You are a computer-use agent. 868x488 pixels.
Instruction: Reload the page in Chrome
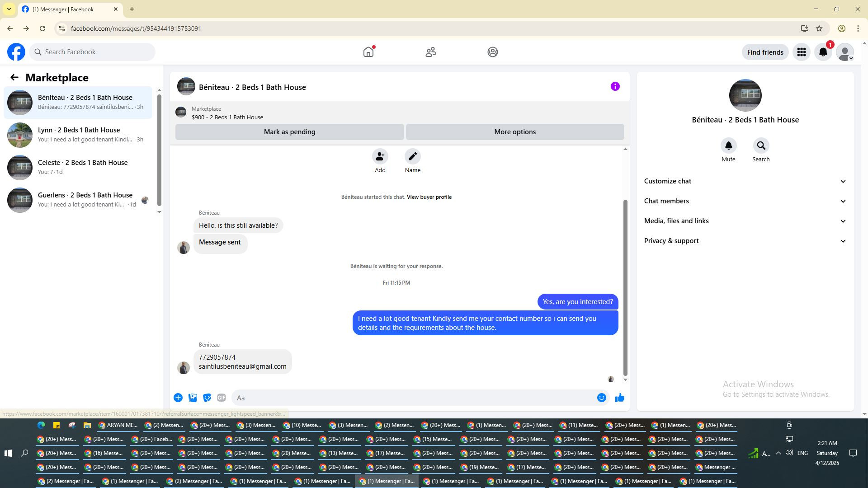pyautogui.click(x=42, y=28)
